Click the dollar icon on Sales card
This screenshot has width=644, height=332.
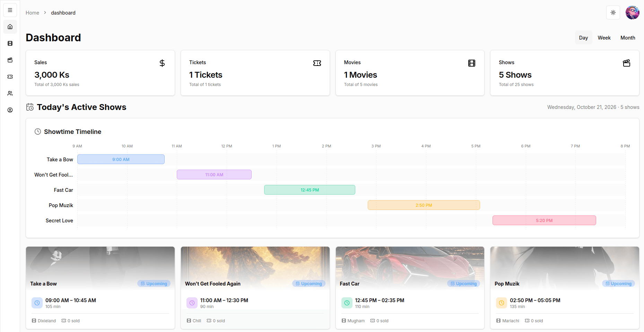[162, 63]
